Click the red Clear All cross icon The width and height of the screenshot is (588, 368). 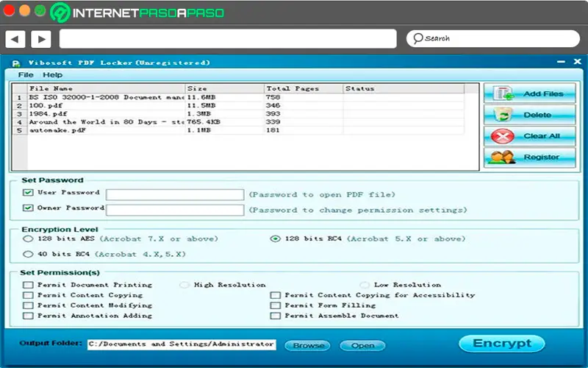(x=503, y=136)
